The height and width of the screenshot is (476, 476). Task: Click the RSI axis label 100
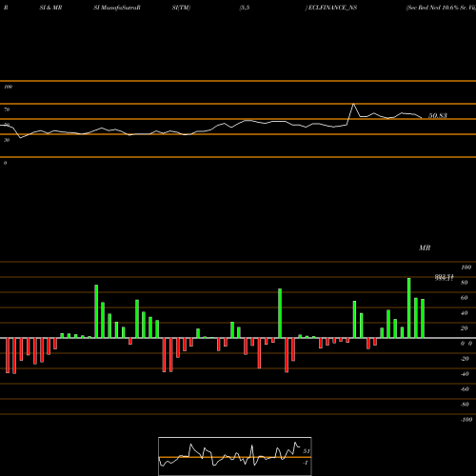point(8,87)
